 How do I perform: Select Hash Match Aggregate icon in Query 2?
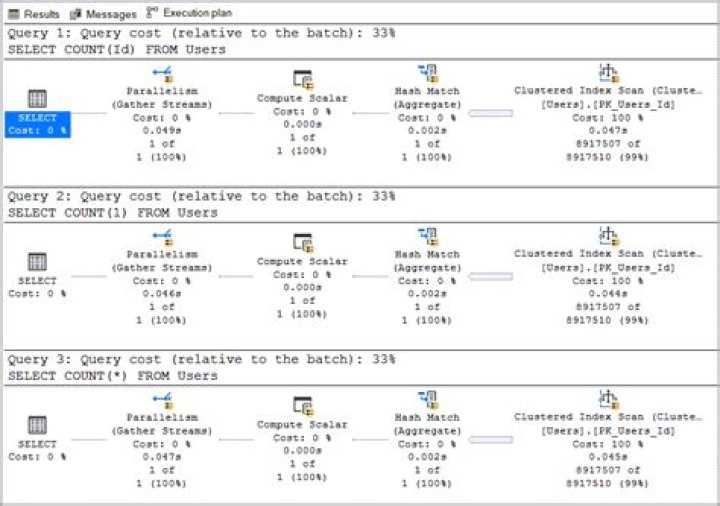point(428,236)
